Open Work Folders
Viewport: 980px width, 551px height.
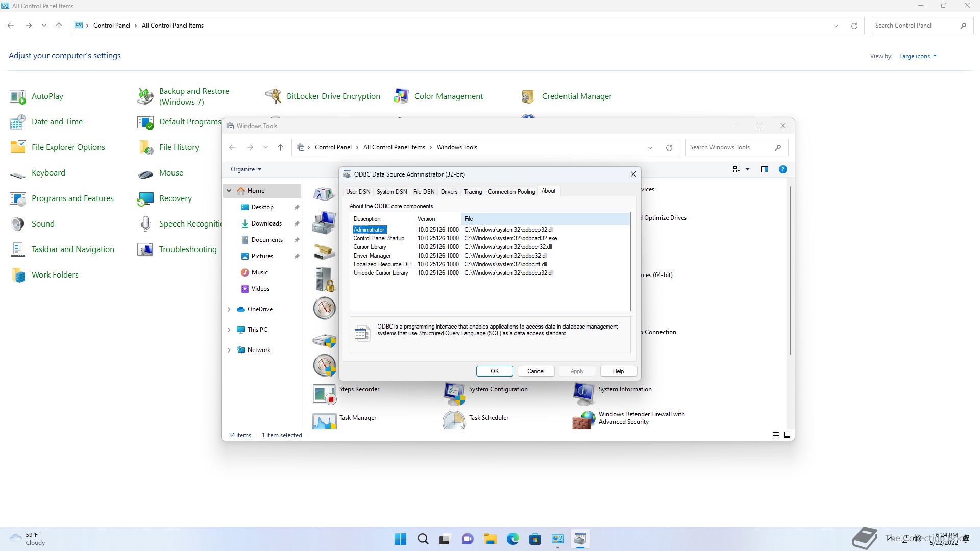[44, 275]
